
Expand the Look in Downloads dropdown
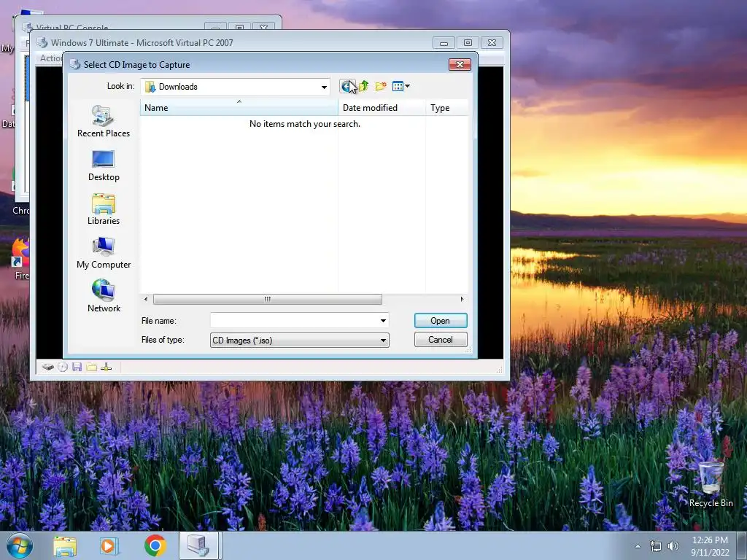(x=324, y=87)
